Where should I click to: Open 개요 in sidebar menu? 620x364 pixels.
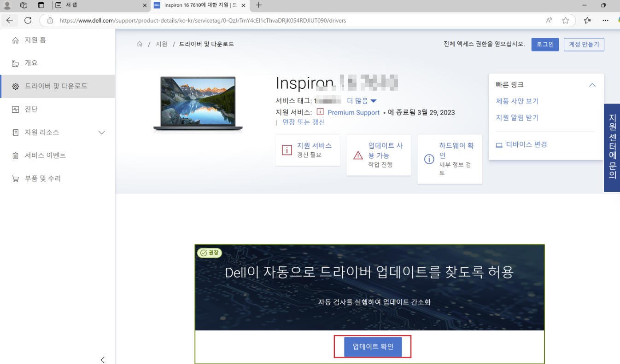pos(58,63)
